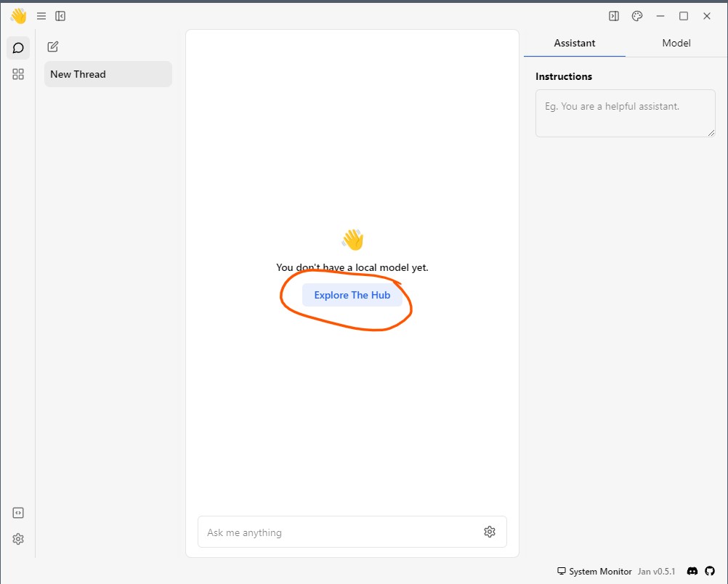Click the Explore The Hub button
Screen dimensions: 728x584
(x=352, y=295)
